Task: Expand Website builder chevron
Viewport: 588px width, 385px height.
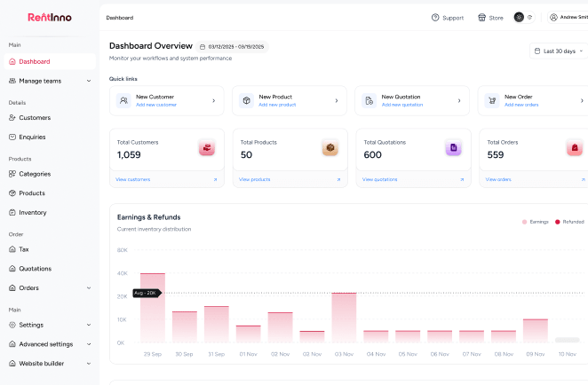Action: pyautogui.click(x=89, y=364)
